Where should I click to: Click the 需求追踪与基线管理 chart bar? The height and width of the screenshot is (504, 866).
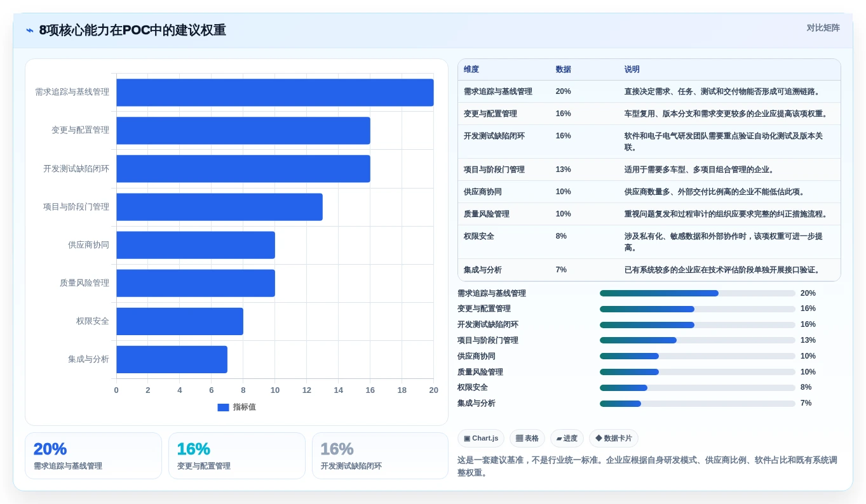(x=275, y=93)
